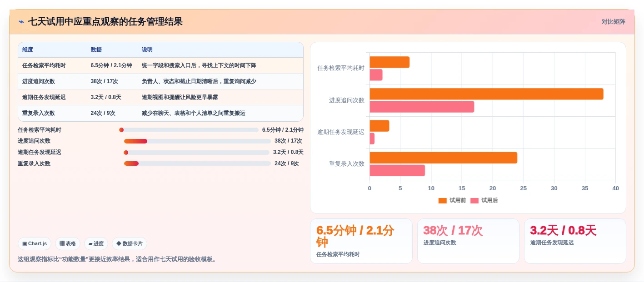Toggle the 试用前 legend swatch
Image resolution: width=644 pixels, height=282 pixels.
(x=442, y=201)
